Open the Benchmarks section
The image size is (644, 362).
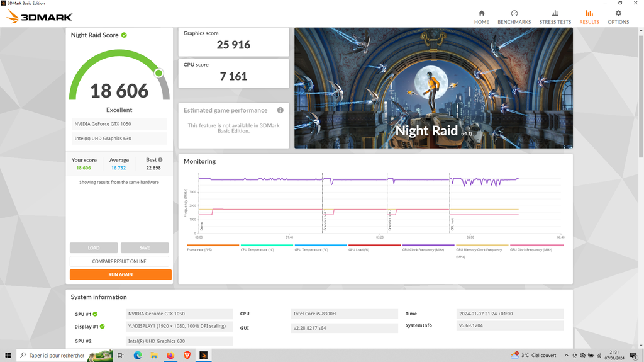514,16
